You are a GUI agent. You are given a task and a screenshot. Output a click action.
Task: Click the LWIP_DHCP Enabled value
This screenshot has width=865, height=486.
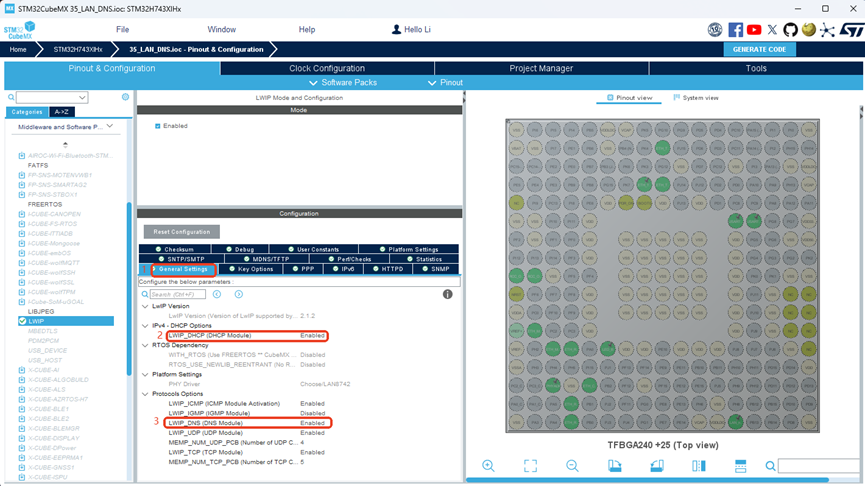pyautogui.click(x=312, y=335)
